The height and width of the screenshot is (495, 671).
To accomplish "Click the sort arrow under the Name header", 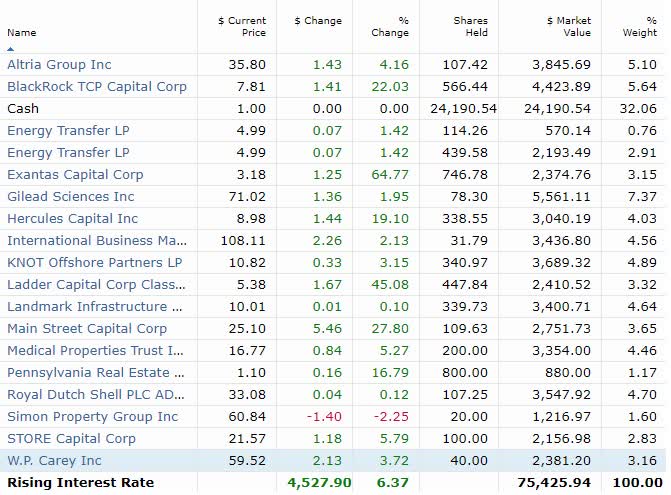I will click(10, 47).
